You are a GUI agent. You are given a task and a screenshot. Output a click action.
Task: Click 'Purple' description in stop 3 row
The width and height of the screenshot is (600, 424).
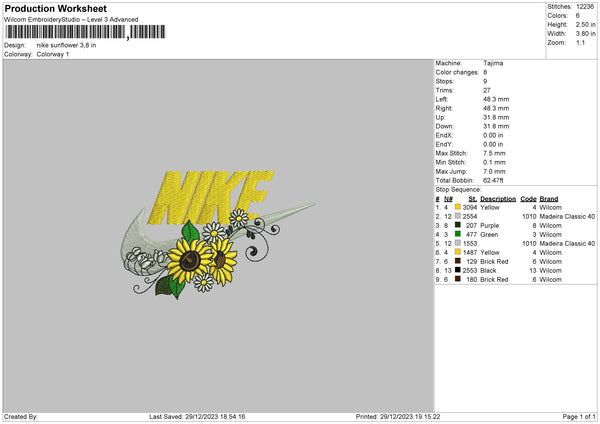pos(489,225)
